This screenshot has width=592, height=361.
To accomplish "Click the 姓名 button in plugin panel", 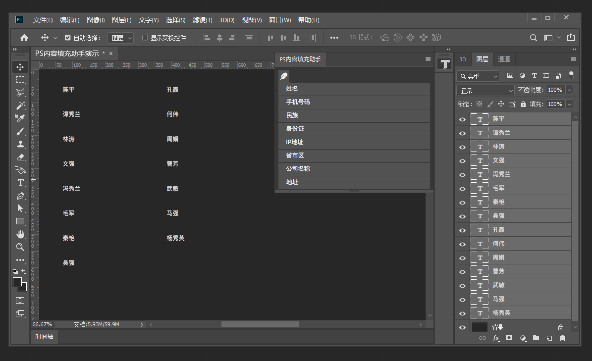I will click(x=354, y=89).
